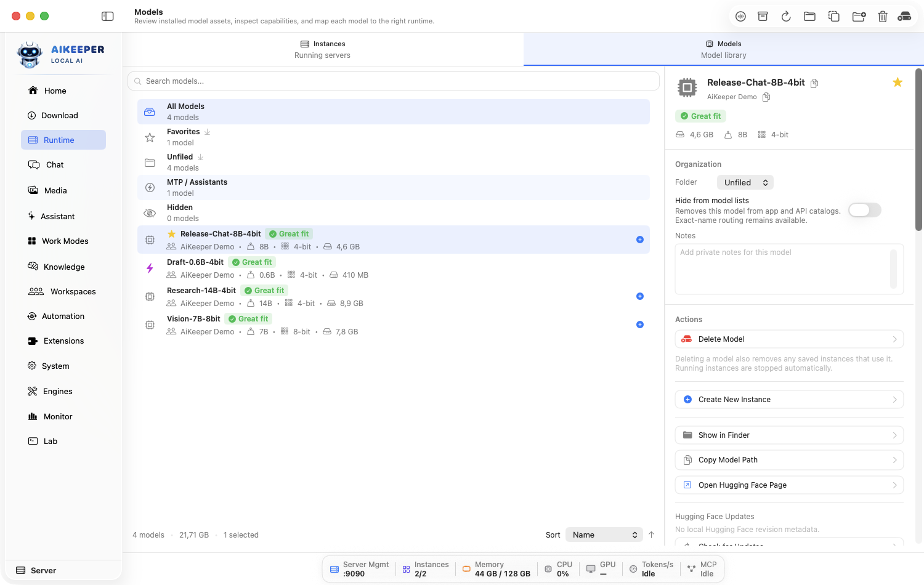Select Runtime in the sidebar

click(63, 140)
